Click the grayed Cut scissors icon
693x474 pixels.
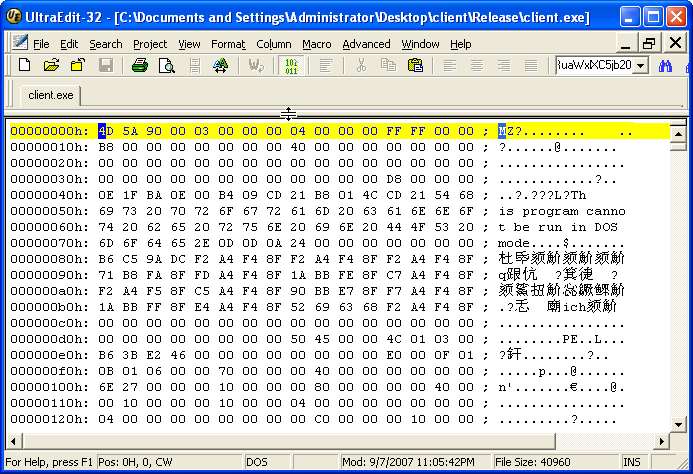click(x=361, y=65)
